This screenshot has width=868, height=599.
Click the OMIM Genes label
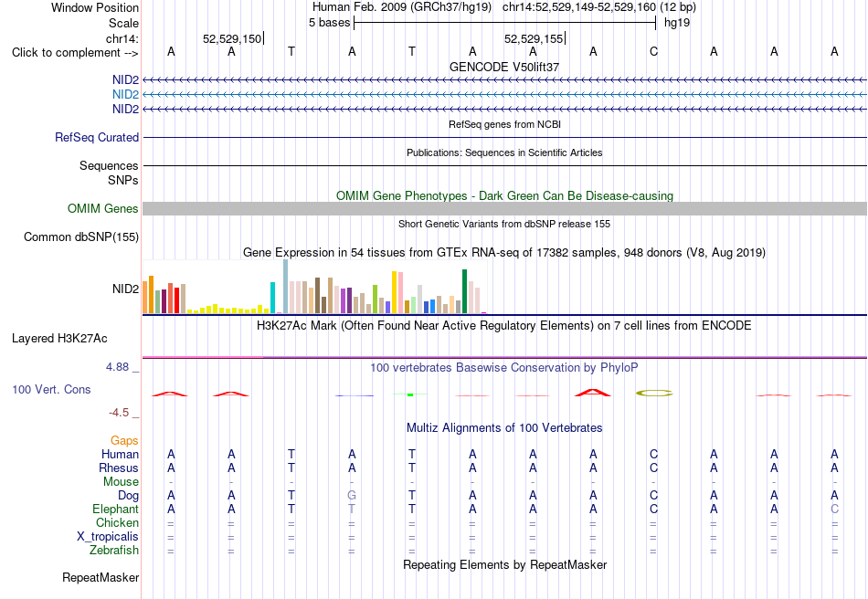point(103,208)
